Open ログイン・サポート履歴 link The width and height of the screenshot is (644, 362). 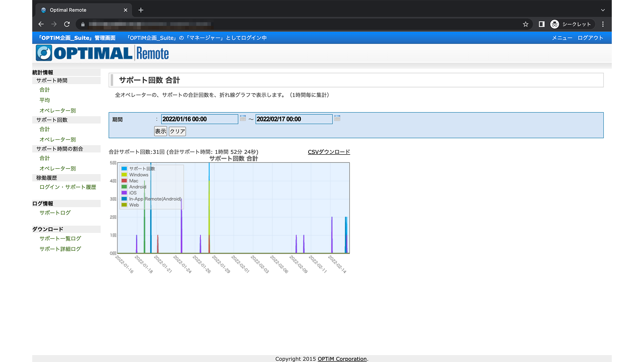pos(68,187)
